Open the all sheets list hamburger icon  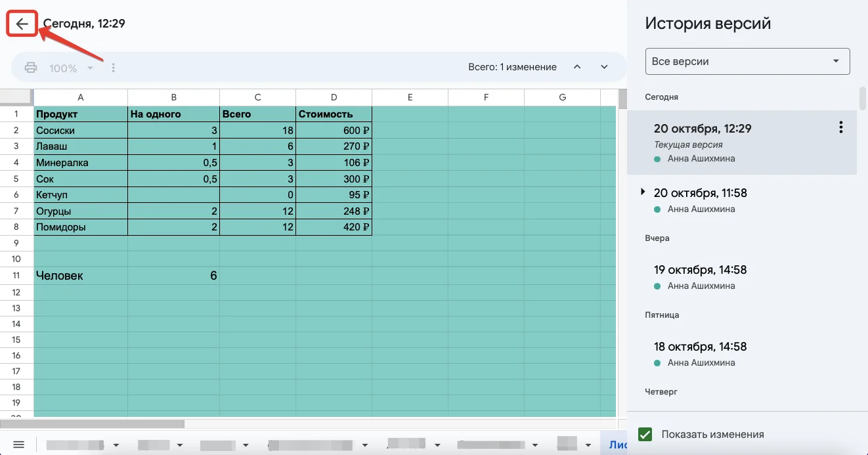tap(18, 444)
